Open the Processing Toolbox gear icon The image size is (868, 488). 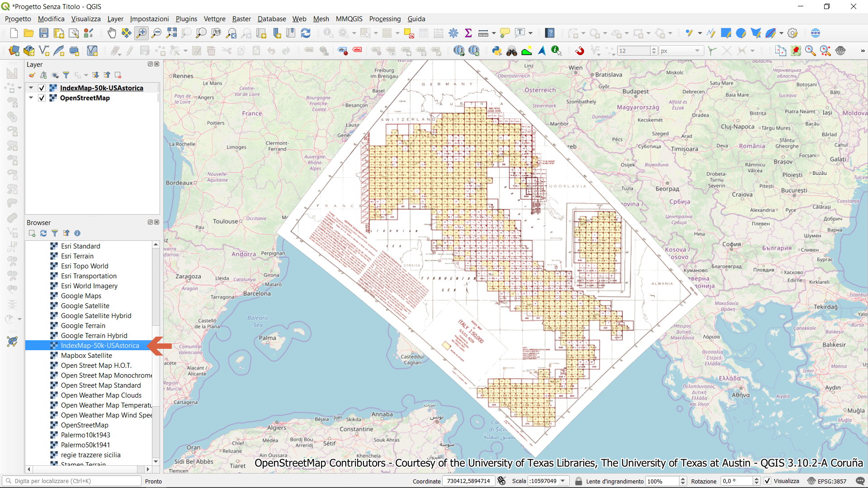click(453, 33)
